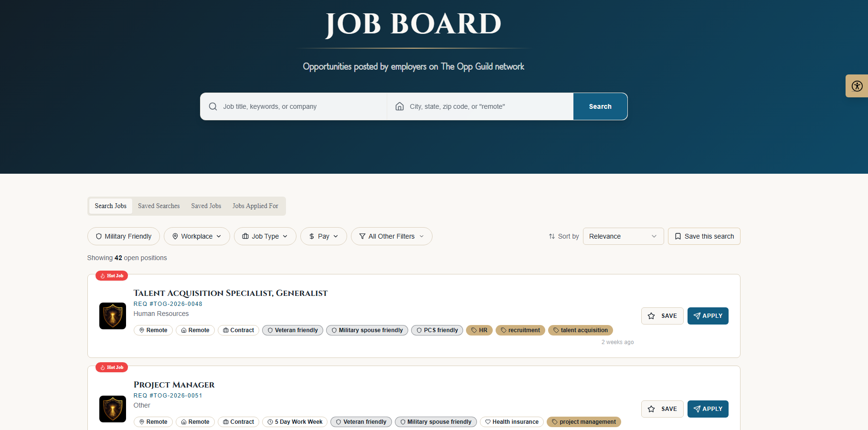This screenshot has width=868, height=430.
Task: Open the accessibility options widget icon
Action: [857, 86]
